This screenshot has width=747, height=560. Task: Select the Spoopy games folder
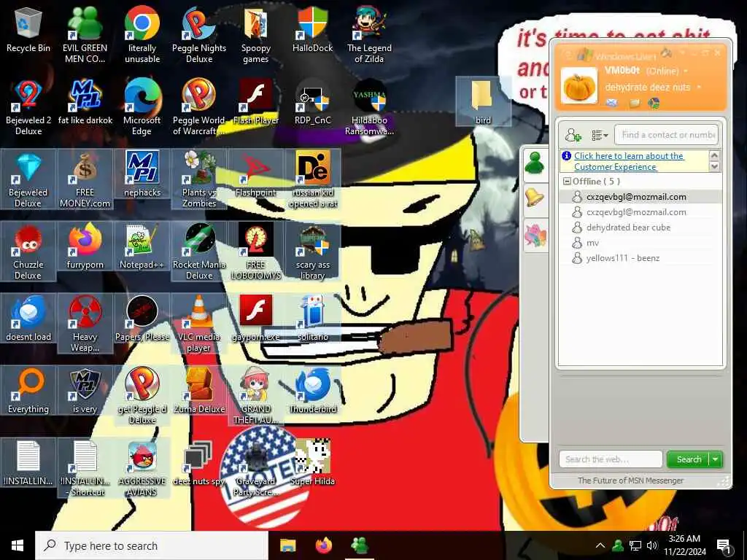[x=256, y=35]
